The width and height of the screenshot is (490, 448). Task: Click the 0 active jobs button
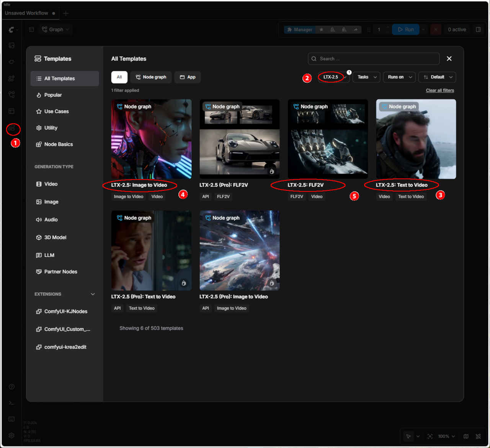coord(457,29)
